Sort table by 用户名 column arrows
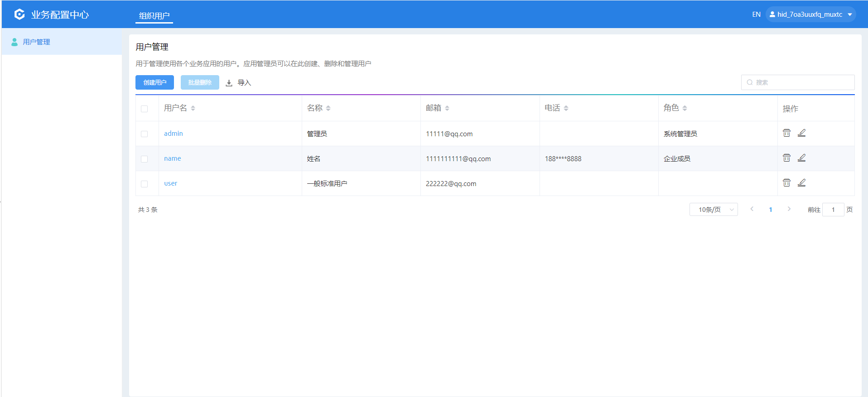This screenshot has width=868, height=397. click(193, 108)
